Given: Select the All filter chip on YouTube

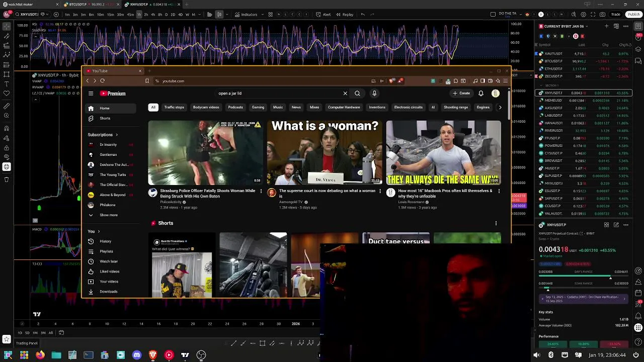Looking at the screenshot, I should 153,107.
